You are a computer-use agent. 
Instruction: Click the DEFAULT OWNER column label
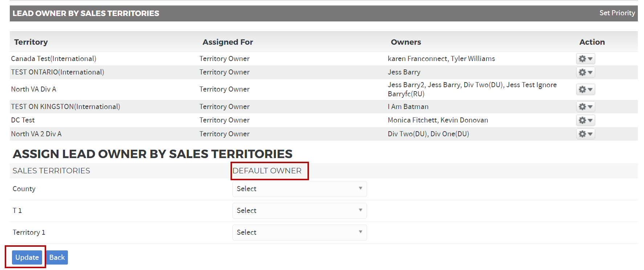pos(267,171)
